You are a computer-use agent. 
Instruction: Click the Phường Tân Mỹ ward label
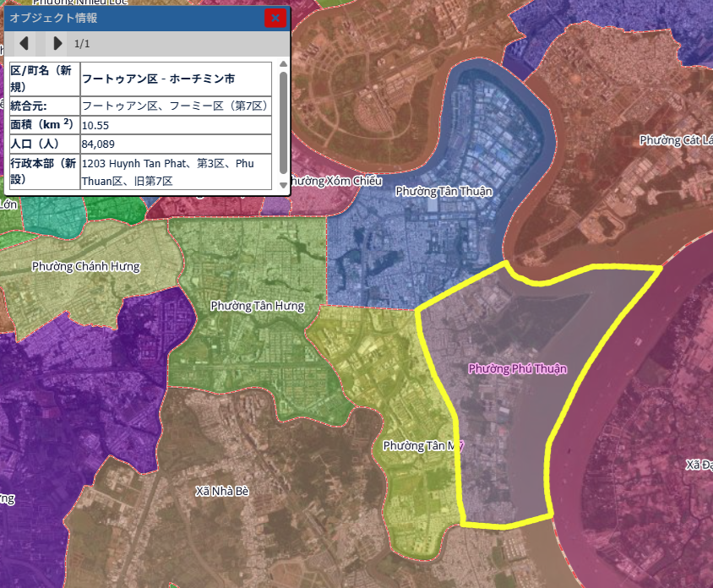click(423, 445)
